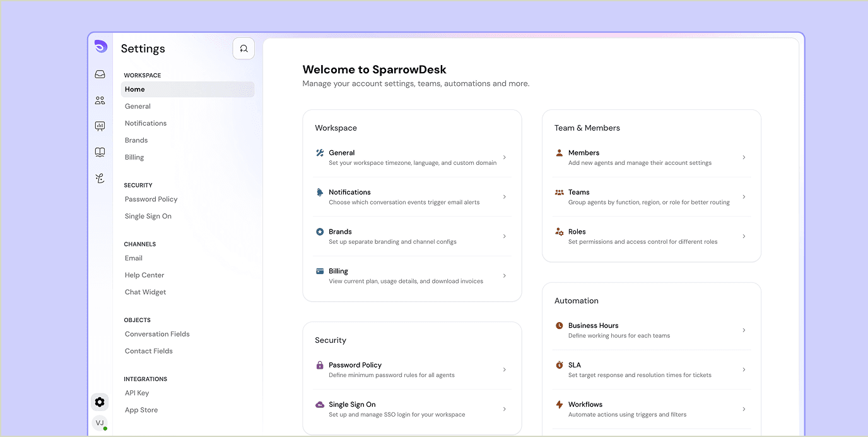Expand Roles row chevron
Screen dimensions: 868x437
tap(744, 236)
